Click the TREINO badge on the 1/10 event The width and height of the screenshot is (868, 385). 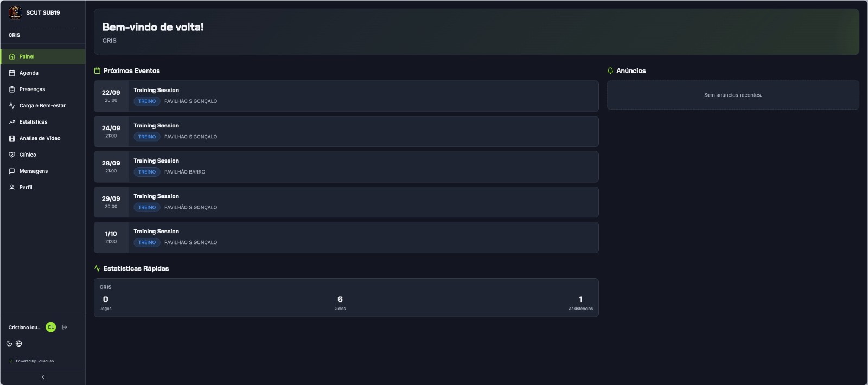pyautogui.click(x=147, y=242)
